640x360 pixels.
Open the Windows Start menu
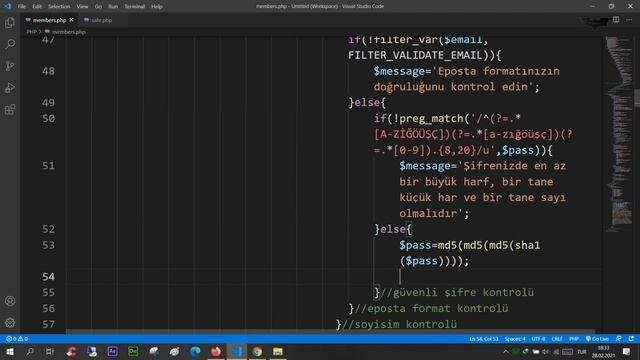pos(9,351)
